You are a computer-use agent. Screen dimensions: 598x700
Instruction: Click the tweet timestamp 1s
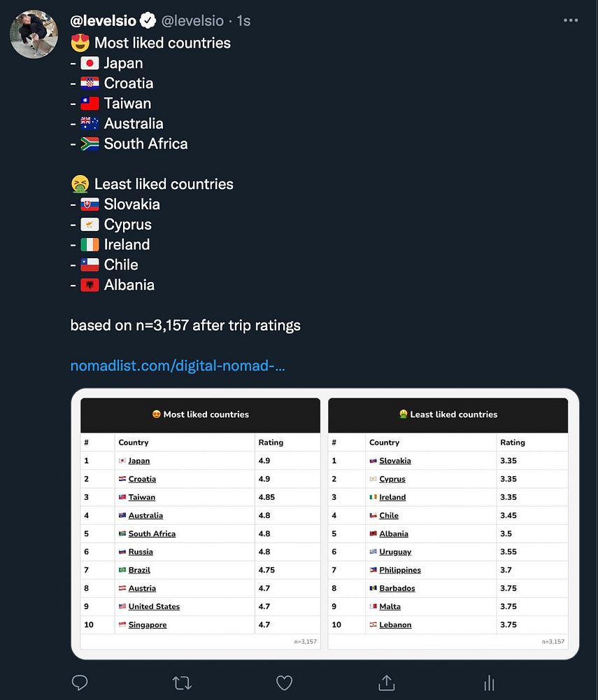243,21
